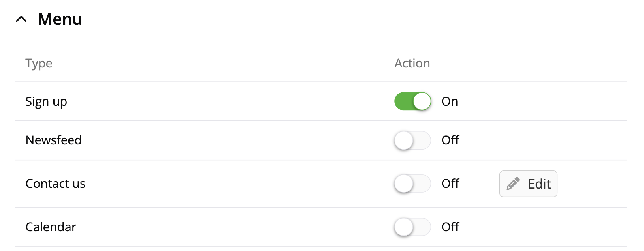Image resolution: width=644 pixels, height=251 pixels.
Task: Switch on the Calendar toggle
Action: tap(412, 227)
